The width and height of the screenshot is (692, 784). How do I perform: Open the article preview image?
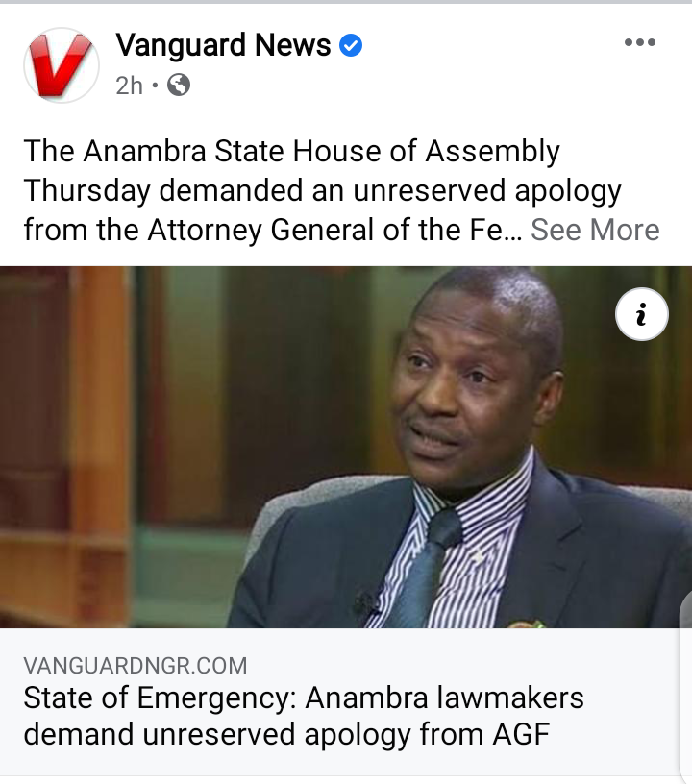346,447
